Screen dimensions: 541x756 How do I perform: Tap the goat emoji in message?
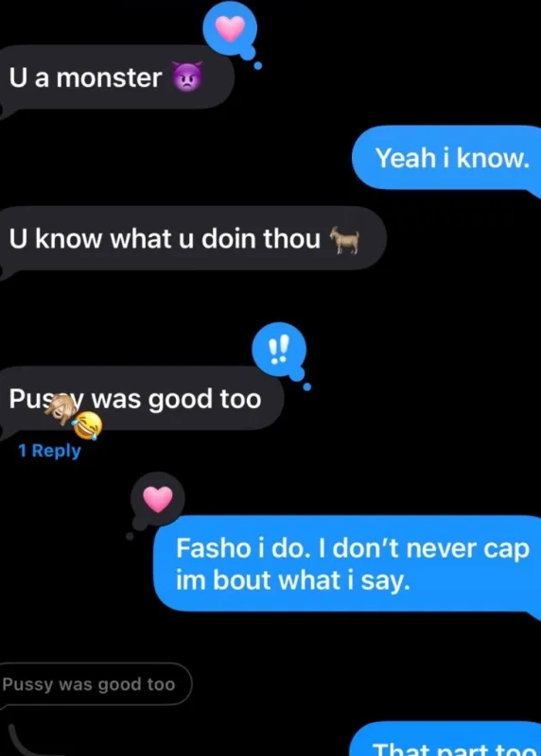(344, 240)
